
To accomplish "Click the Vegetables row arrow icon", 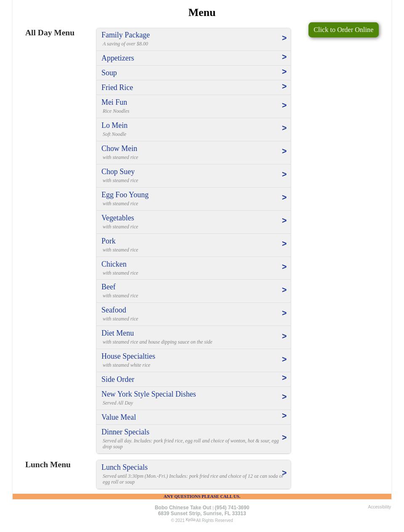I will (x=284, y=221).
